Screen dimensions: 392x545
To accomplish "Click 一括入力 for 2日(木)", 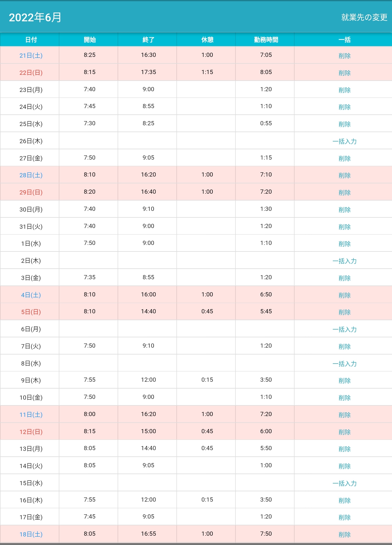I will (344, 261).
